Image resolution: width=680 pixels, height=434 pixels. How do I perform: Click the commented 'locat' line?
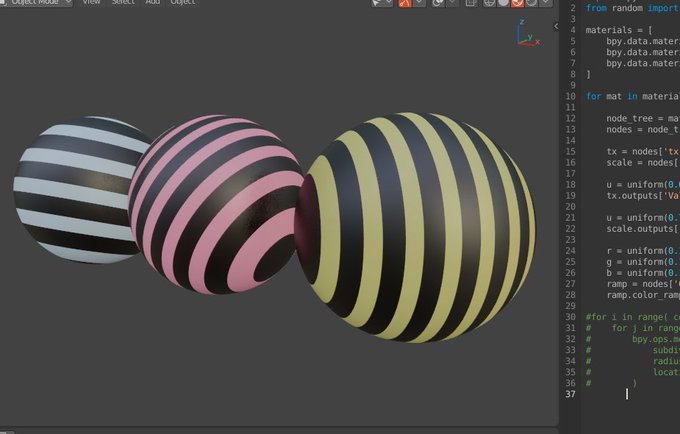tap(632, 372)
